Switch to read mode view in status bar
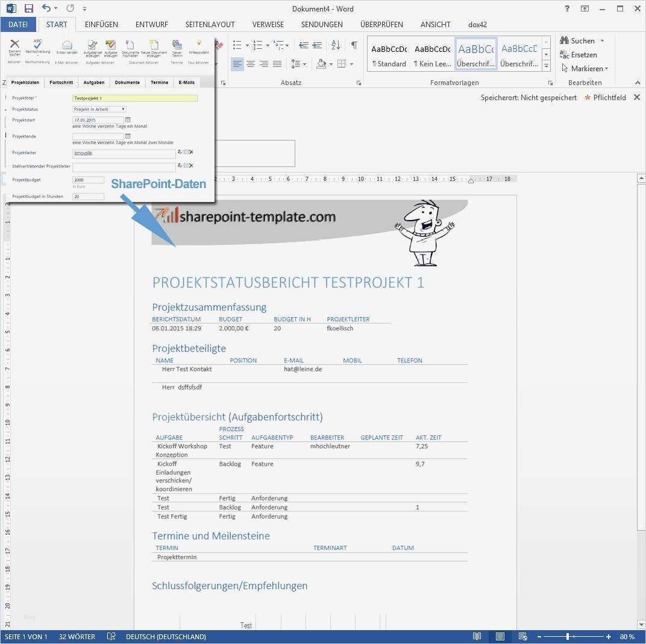 point(477,636)
